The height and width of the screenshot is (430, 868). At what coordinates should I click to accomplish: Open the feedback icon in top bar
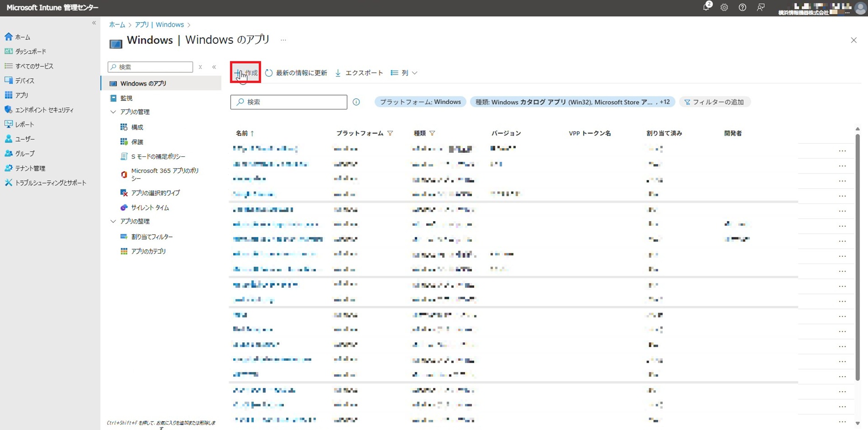(x=761, y=7)
